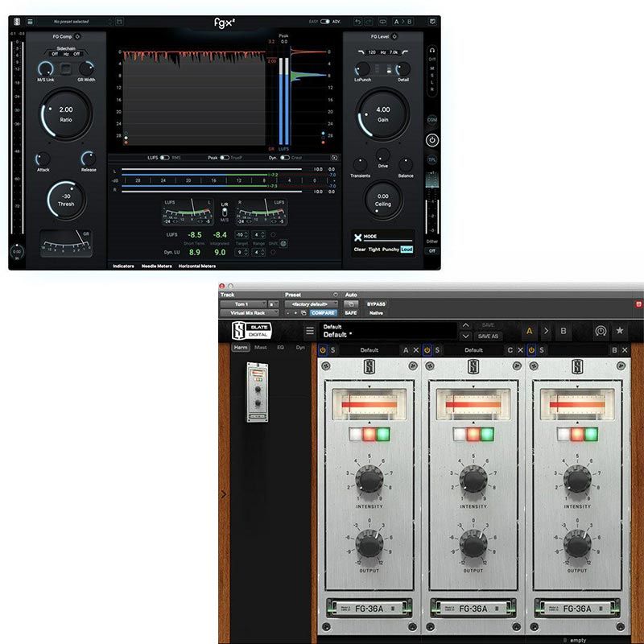This screenshot has width=644, height=644.
Task: Toggle power on first FG-36A module
Action: click(323, 350)
